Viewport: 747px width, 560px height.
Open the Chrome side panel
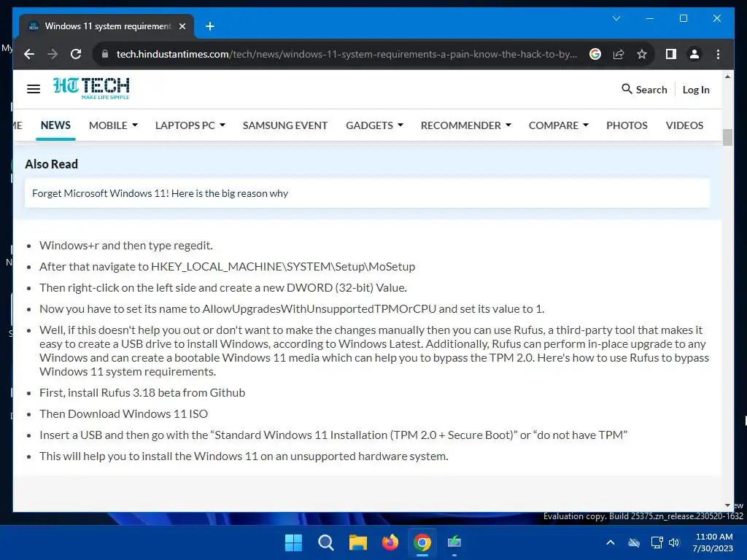671,54
